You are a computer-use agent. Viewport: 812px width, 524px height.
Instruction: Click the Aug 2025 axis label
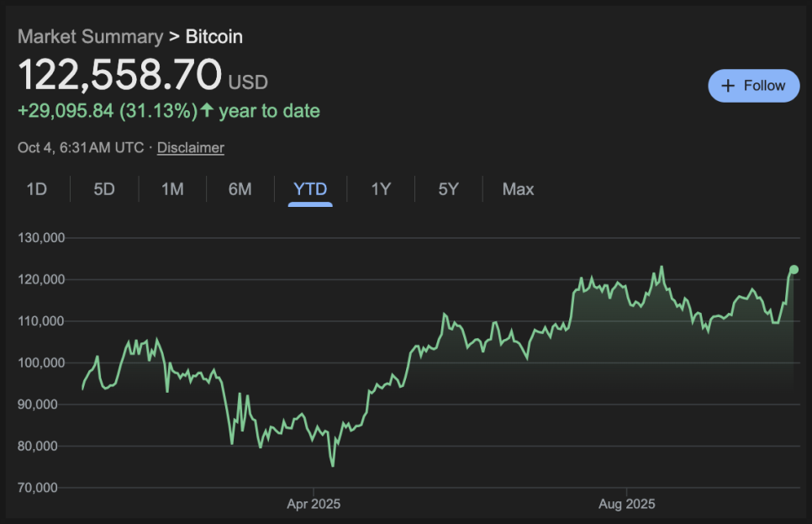pyautogui.click(x=626, y=505)
